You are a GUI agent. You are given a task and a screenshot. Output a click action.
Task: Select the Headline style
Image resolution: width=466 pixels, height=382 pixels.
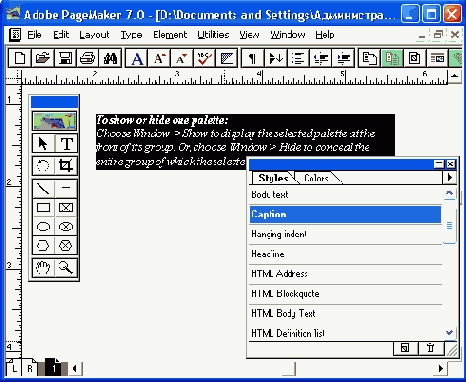click(x=345, y=254)
